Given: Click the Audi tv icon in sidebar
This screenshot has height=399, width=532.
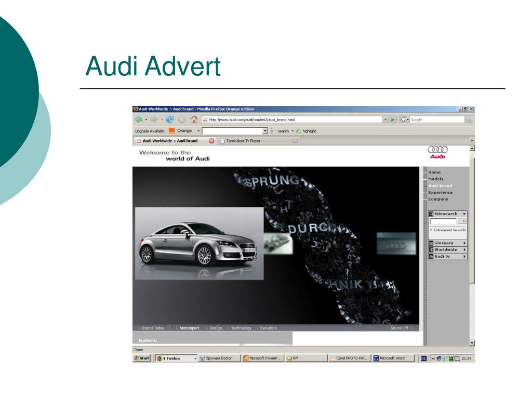Looking at the screenshot, I should coord(431,257).
